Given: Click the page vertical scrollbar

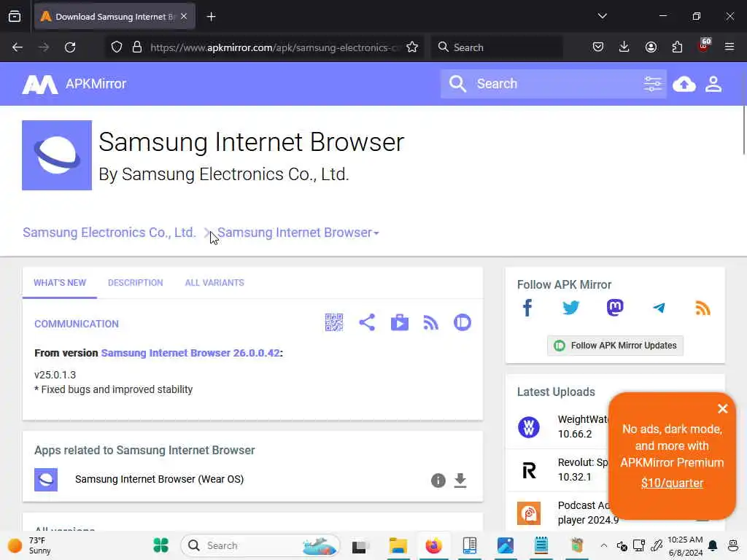Looking at the screenshot, I should click(743, 130).
